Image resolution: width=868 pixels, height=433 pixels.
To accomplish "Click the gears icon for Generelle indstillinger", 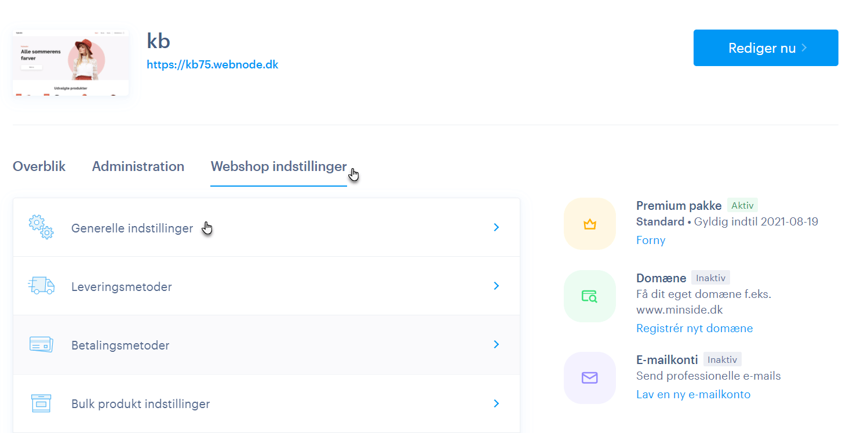I will (x=41, y=227).
